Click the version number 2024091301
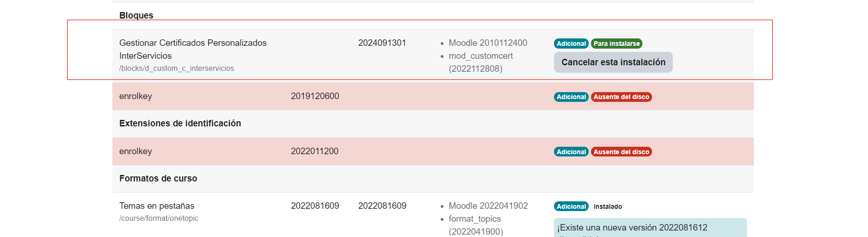868x237 pixels. [382, 43]
